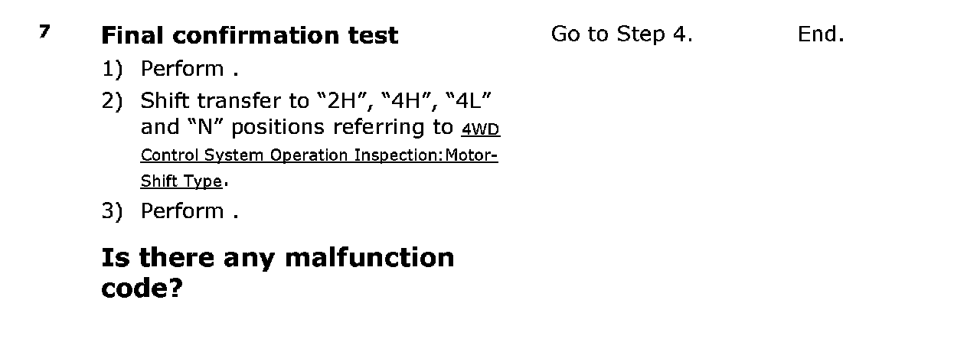Select the "Final confirmation test" heading
The height and width of the screenshot is (349, 980).
pos(250,35)
